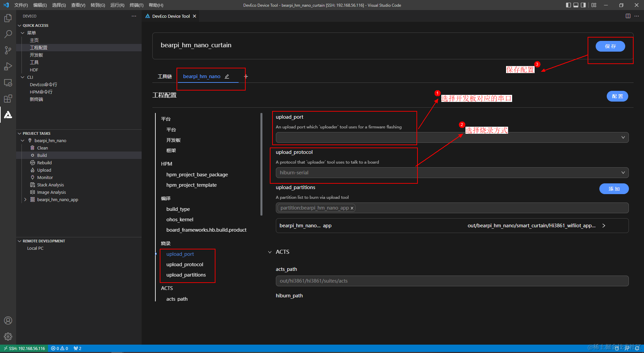
Task: Open the Remote Explorer view
Action: (x=8, y=82)
